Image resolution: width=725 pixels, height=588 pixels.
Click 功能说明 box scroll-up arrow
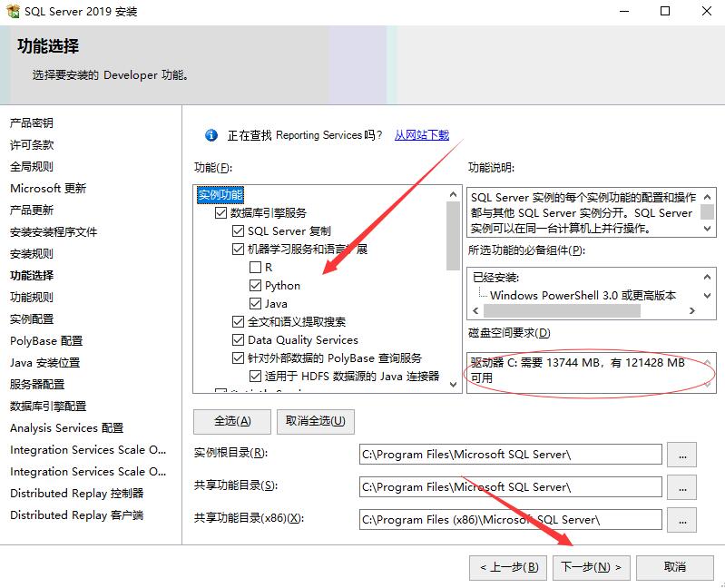pos(707,197)
